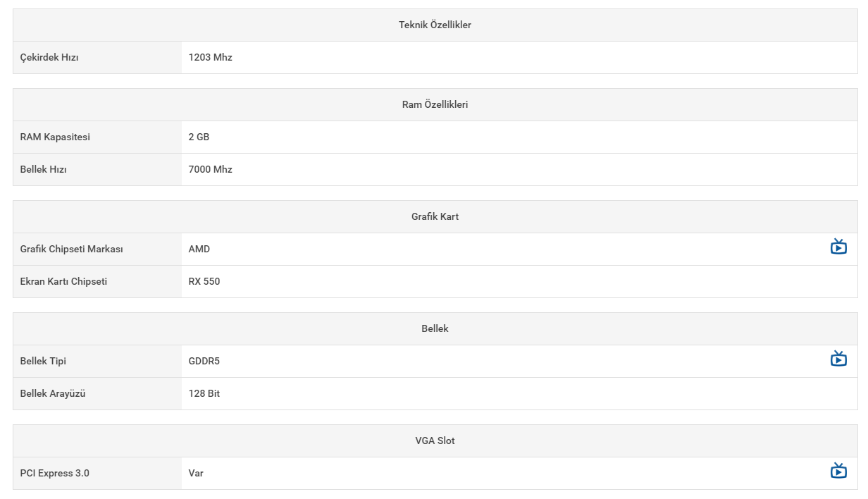Select the 1203 Mhz value
This screenshot has height=499, width=868.
211,58
